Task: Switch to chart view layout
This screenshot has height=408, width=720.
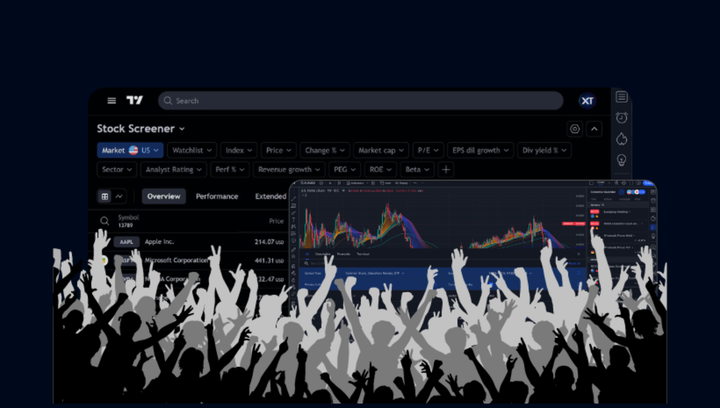Action: (x=119, y=196)
